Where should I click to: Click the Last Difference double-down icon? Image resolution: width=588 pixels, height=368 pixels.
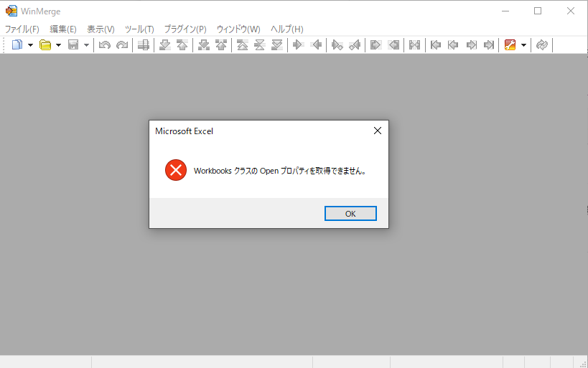click(x=276, y=45)
